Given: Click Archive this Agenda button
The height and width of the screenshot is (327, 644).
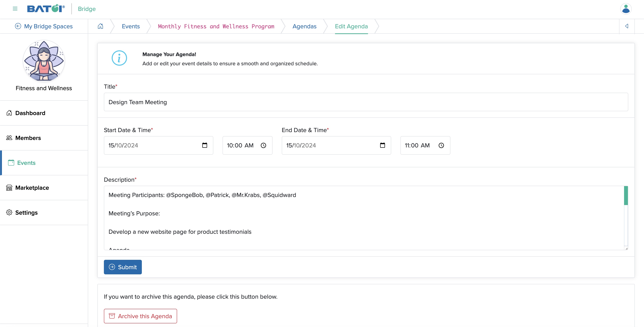Looking at the screenshot, I should (140, 316).
